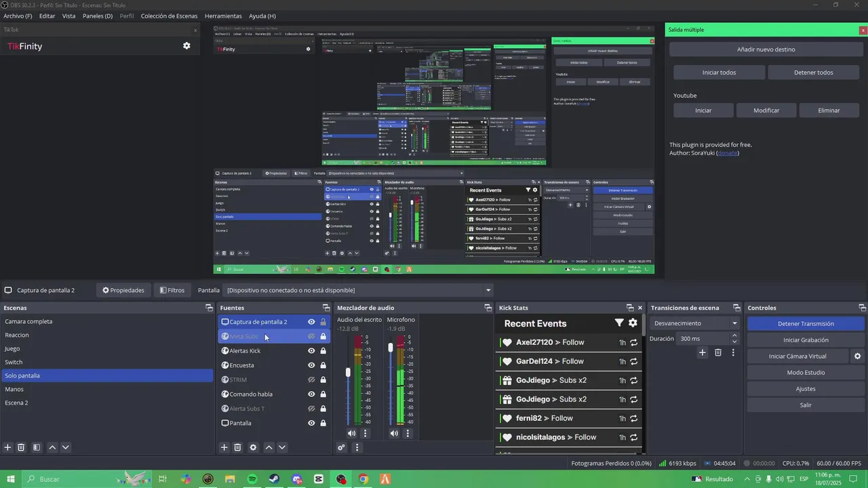
Task: Add a new scene transition
Action: [x=703, y=352]
